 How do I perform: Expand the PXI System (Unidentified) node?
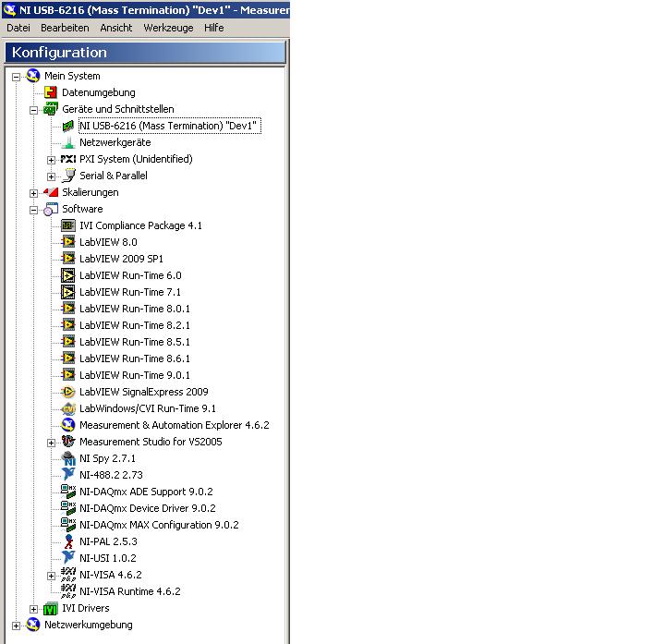coord(51,160)
